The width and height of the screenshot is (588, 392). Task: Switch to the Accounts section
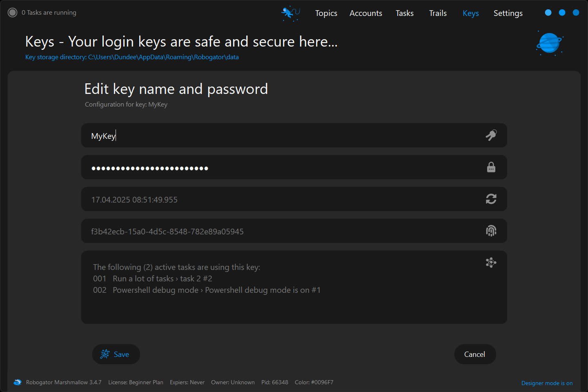pyautogui.click(x=365, y=13)
